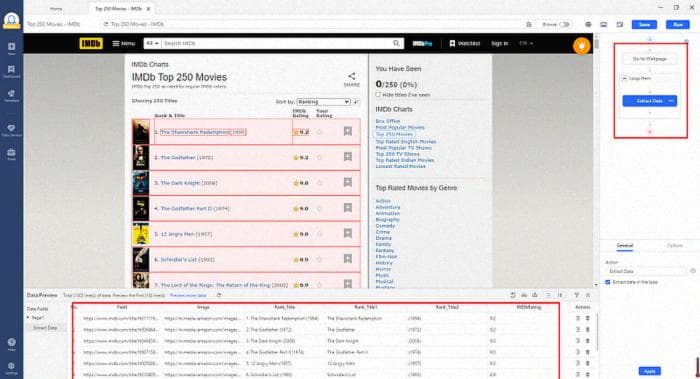
Task: Click the Rank_Title column header
Action: 284,307
